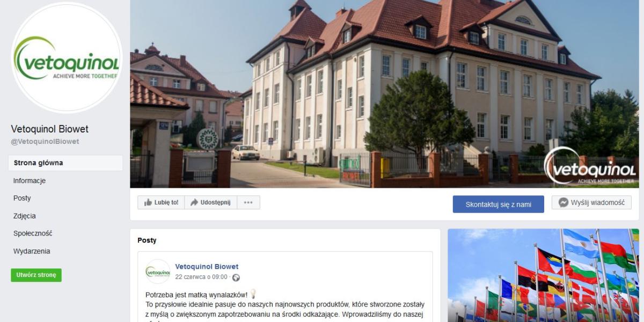Click the share arrow icon on Udostępnij
Image resolution: width=644 pixels, height=322 pixels.
(x=194, y=202)
